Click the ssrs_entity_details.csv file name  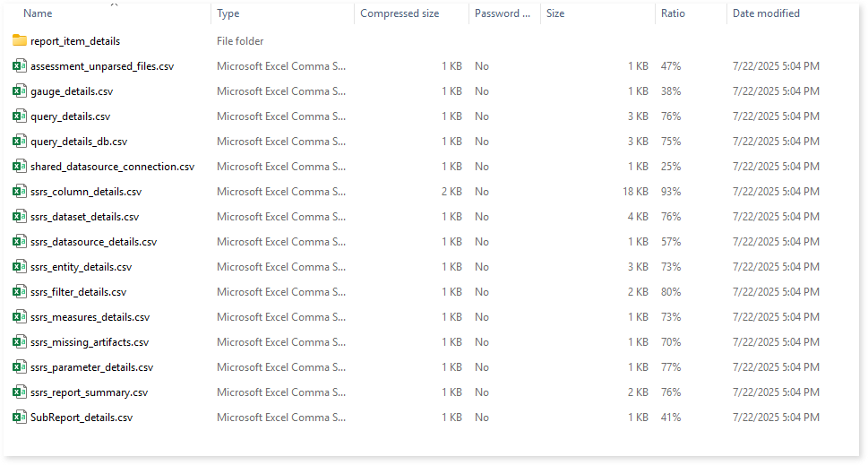[x=81, y=267]
